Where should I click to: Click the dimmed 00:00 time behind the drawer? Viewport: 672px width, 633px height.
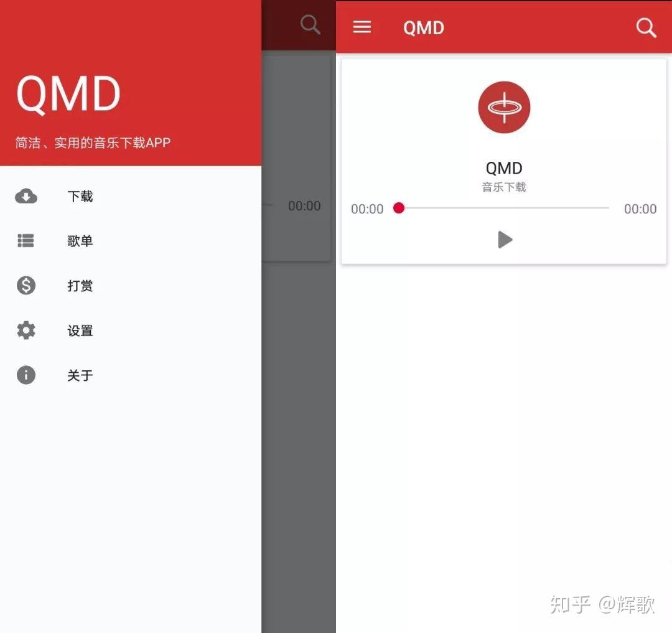click(304, 206)
